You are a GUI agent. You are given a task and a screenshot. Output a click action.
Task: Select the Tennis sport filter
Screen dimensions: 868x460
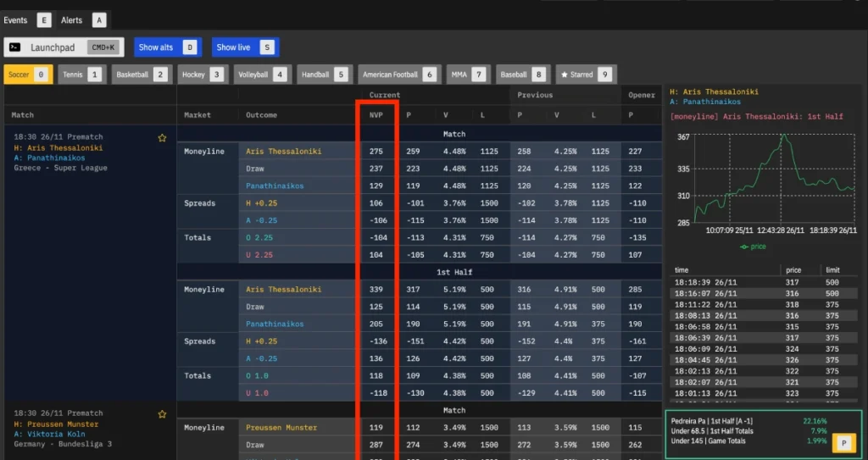81,75
